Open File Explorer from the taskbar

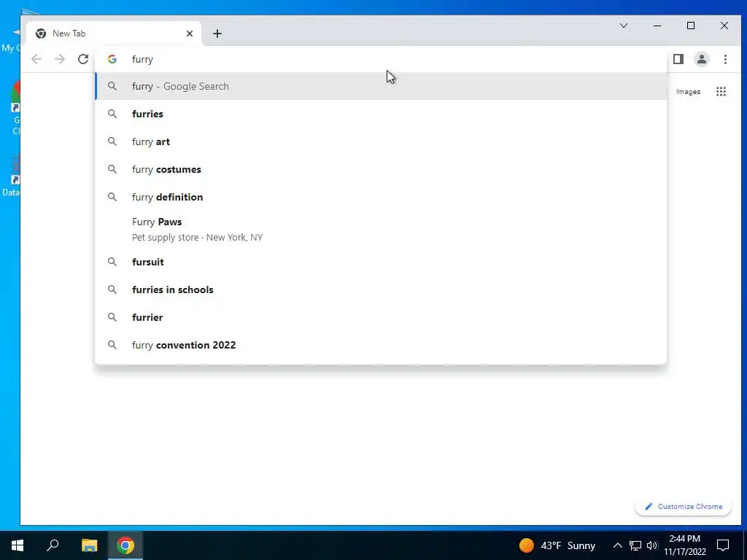(x=89, y=545)
